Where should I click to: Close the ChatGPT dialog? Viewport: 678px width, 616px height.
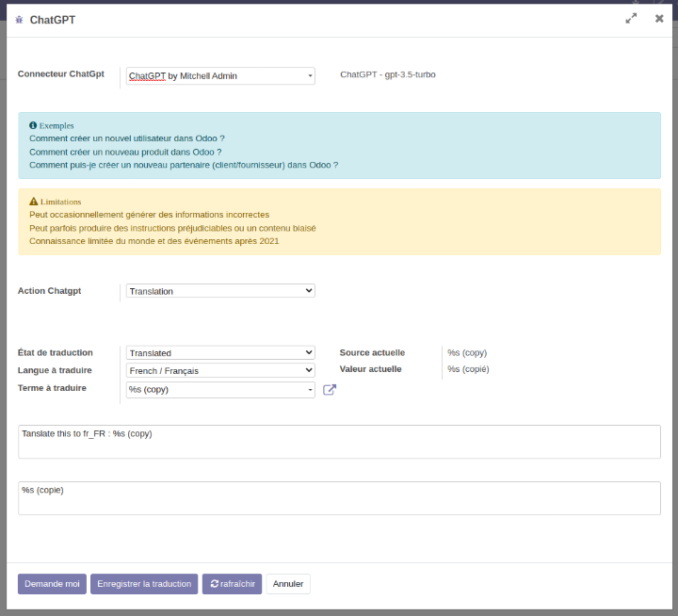point(659,19)
